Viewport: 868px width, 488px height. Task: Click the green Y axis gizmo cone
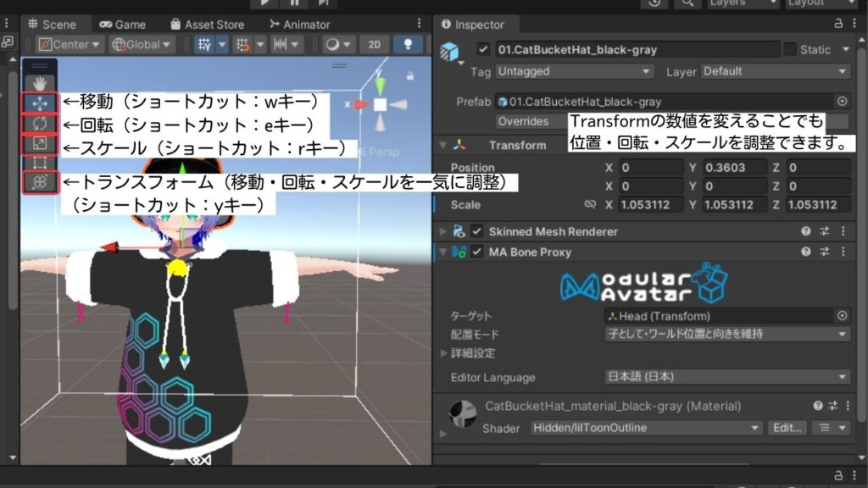click(x=381, y=86)
